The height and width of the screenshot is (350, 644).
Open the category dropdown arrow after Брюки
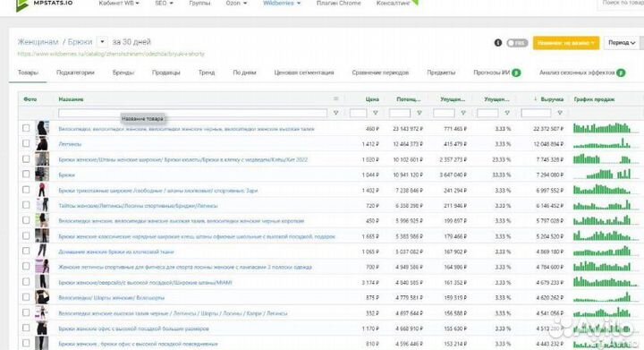102,42
